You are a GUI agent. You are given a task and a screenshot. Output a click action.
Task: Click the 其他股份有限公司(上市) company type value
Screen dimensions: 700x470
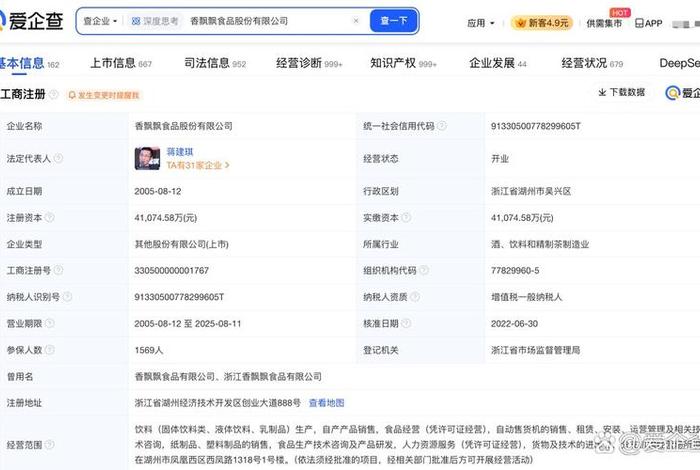pyautogui.click(x=181, y=244)
